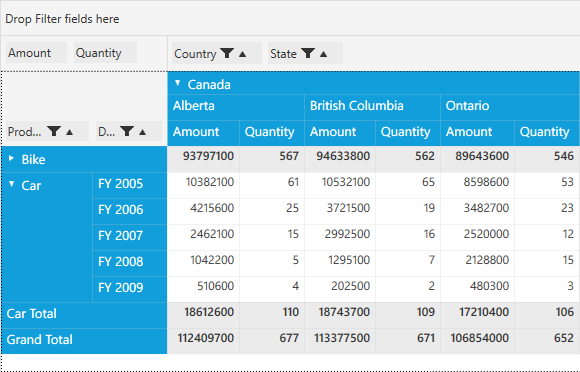Click the State field filter funnel icon
Image resolution: width=580 pixels, height=372 pixels.
(308, 53)
